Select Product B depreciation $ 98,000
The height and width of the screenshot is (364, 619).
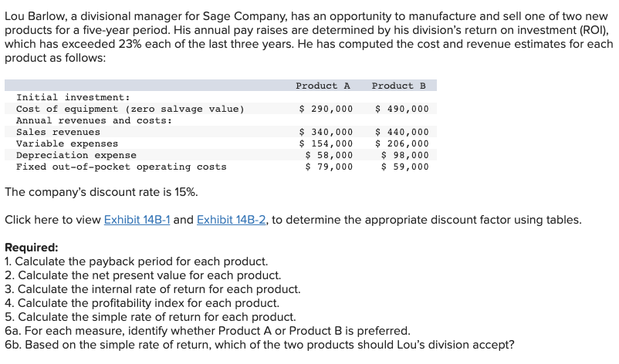point(405,155)
